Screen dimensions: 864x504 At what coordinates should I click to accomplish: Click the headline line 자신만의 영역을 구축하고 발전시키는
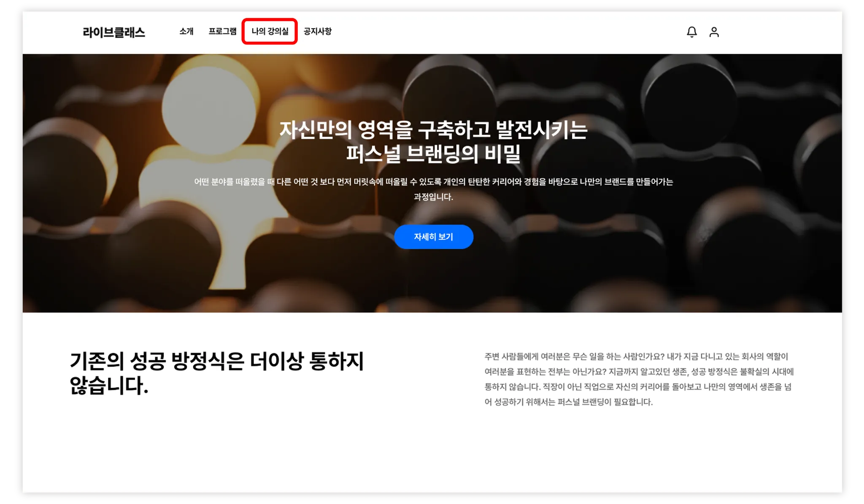coord(433,130)
